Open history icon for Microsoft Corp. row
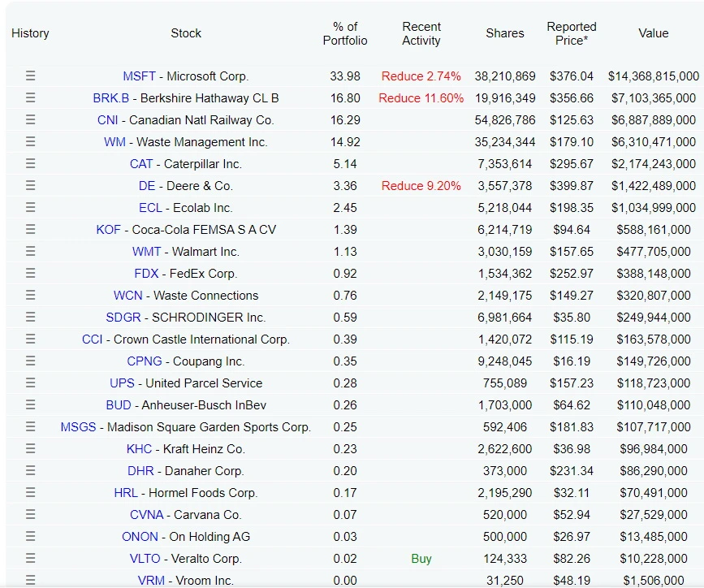The height and width of the screenshot is (588, 704). [x=30, y=76]
